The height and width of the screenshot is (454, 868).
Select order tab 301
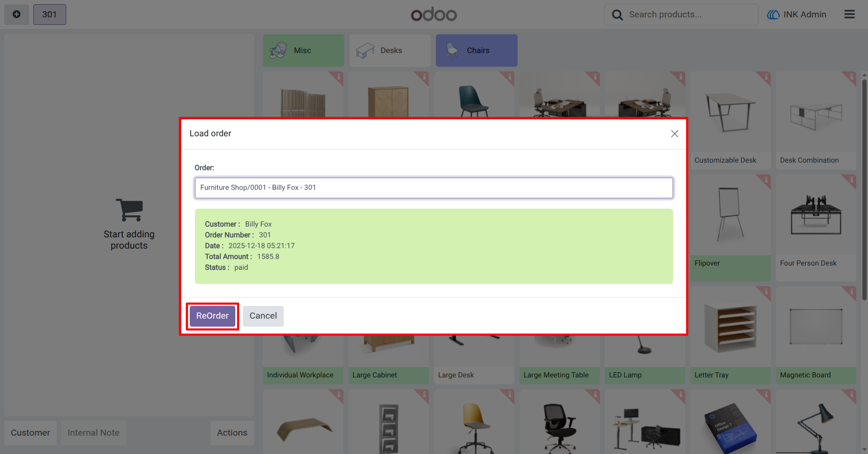click(49, 15)
